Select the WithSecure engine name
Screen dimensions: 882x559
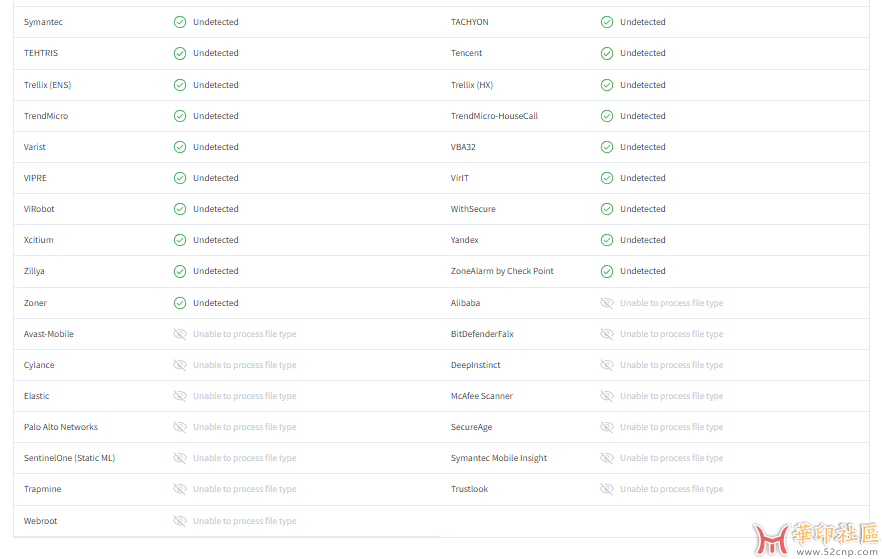[473, 209]
